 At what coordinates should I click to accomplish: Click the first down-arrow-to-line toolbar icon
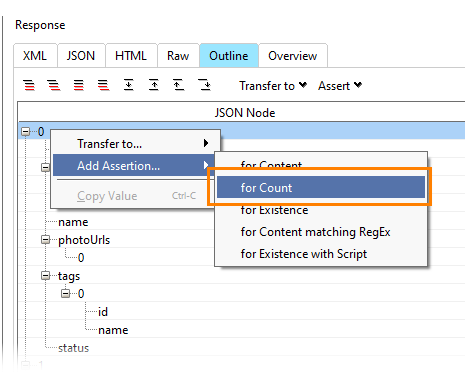(129, 85)
